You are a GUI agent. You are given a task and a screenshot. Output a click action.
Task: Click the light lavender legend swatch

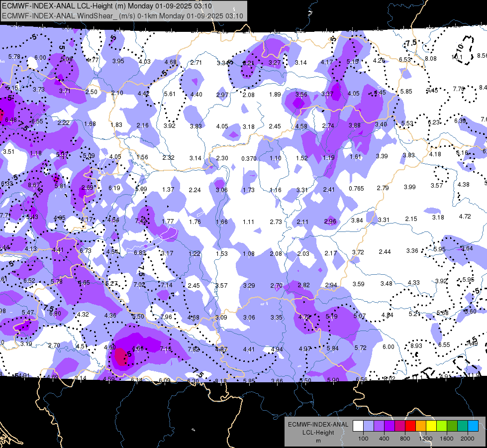pyautogui.click(x=368, y=426)
